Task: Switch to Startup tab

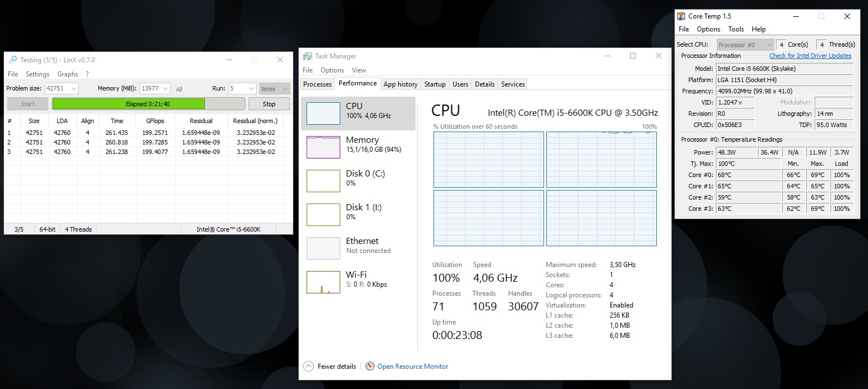Action: pyautogui.click(x=435, y=84)
